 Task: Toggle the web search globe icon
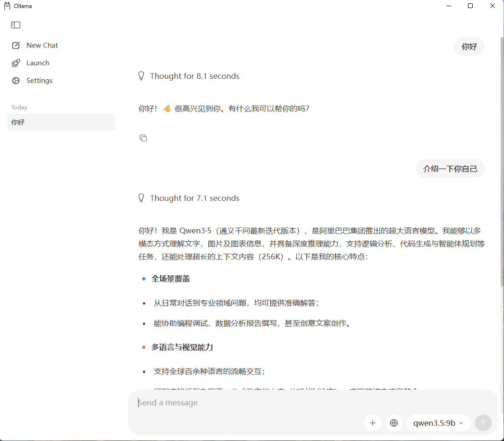(x=394, y=423)
